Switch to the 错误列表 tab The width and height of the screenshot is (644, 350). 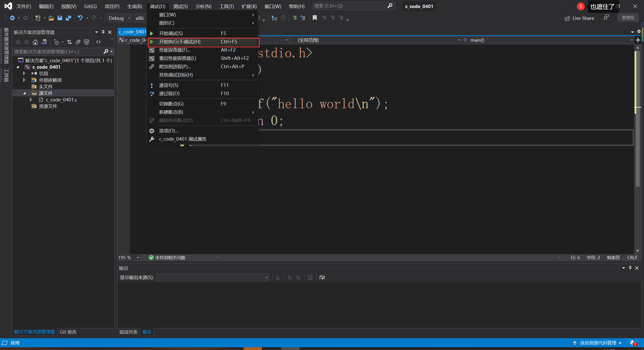coord(129,332)
